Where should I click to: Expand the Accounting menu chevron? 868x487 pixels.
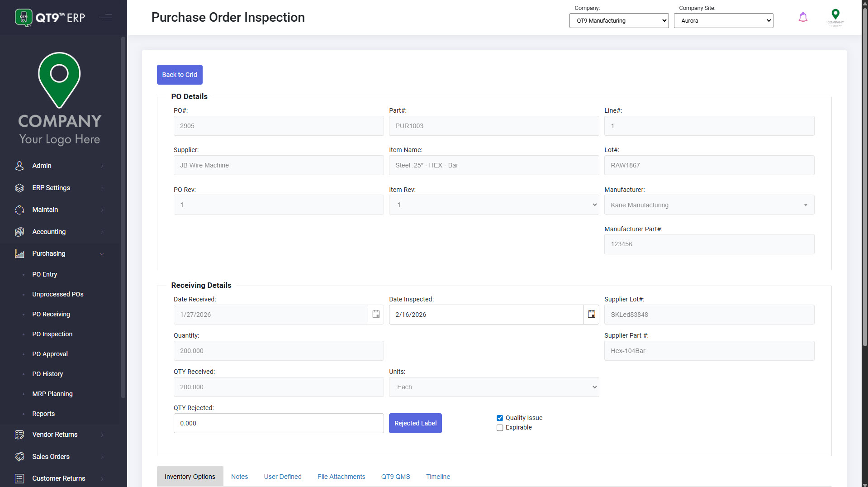coord(102,232)
